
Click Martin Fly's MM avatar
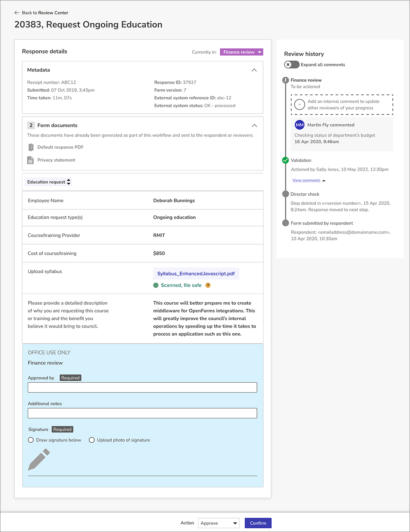coord(300,125)
